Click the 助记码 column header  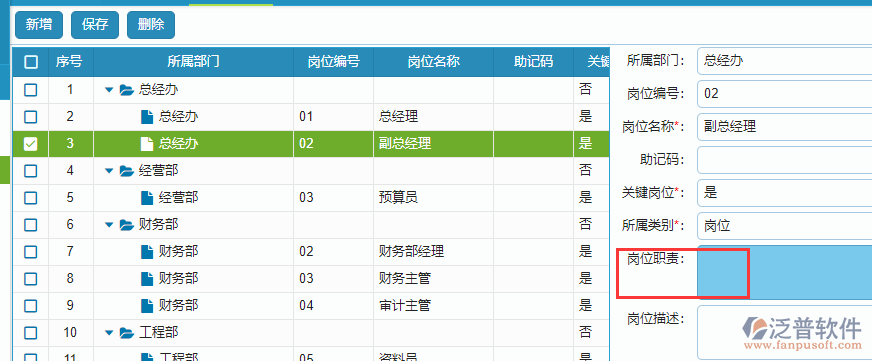[533, 62]
